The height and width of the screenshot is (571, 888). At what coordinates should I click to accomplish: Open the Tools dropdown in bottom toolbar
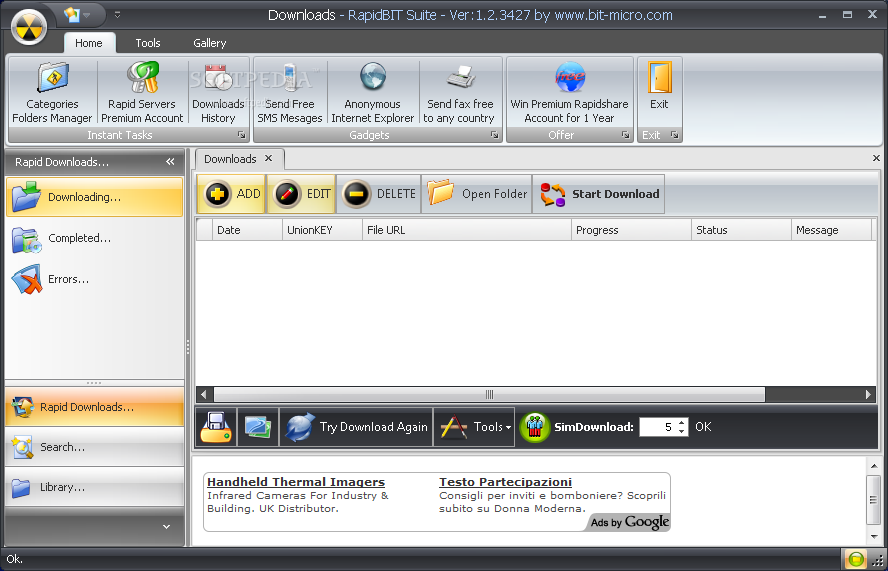(474, 427)
